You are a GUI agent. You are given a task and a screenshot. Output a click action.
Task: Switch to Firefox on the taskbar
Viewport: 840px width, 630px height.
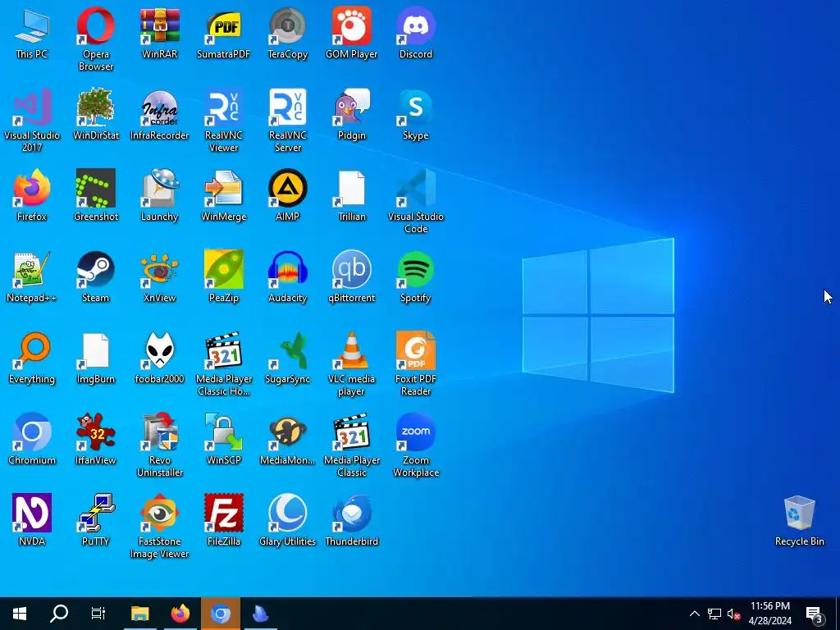[x=180, y=614]
